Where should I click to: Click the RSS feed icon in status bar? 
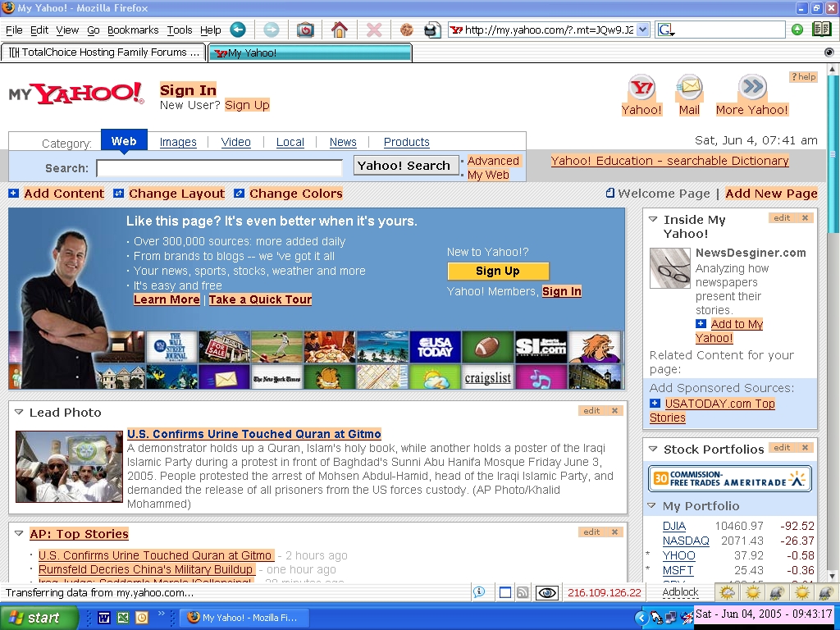[523, 592]
